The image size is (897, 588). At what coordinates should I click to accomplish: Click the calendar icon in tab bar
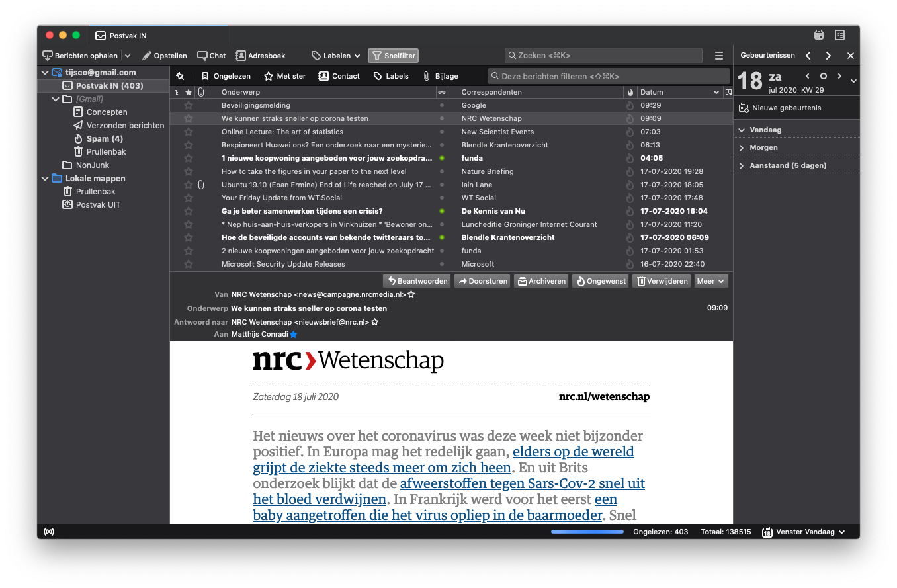pyautogui.click(x=819, y=35)
